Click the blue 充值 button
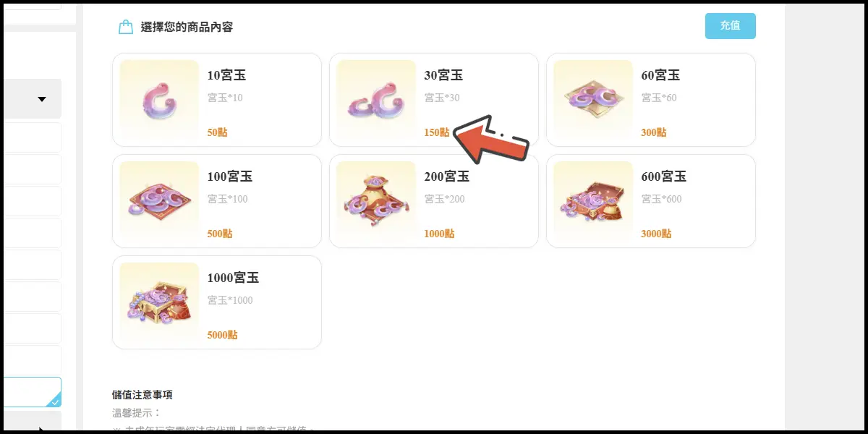Screen dimensions: 868x434 click(731, 25)
